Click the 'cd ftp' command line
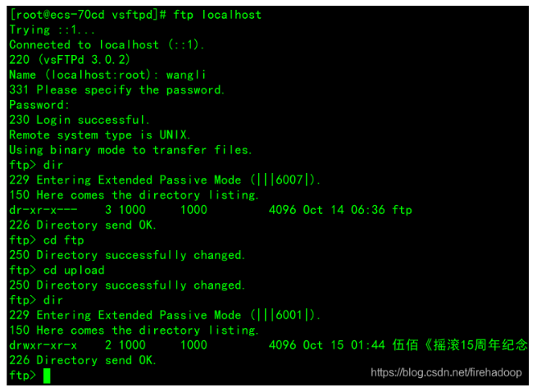537x392 pixels. tap(47, 239)
